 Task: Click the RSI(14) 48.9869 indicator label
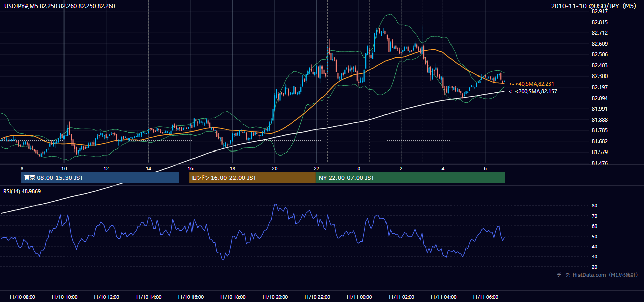tap(21, 191)
